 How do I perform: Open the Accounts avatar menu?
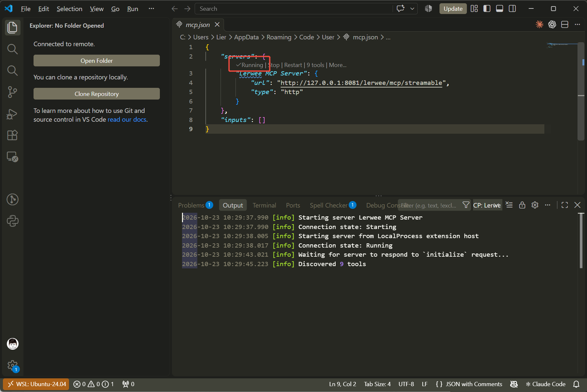tap(12, 344)
